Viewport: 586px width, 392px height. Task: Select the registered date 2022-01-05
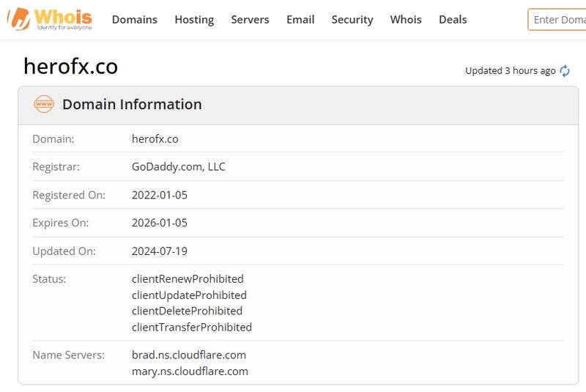coord(160,195)
